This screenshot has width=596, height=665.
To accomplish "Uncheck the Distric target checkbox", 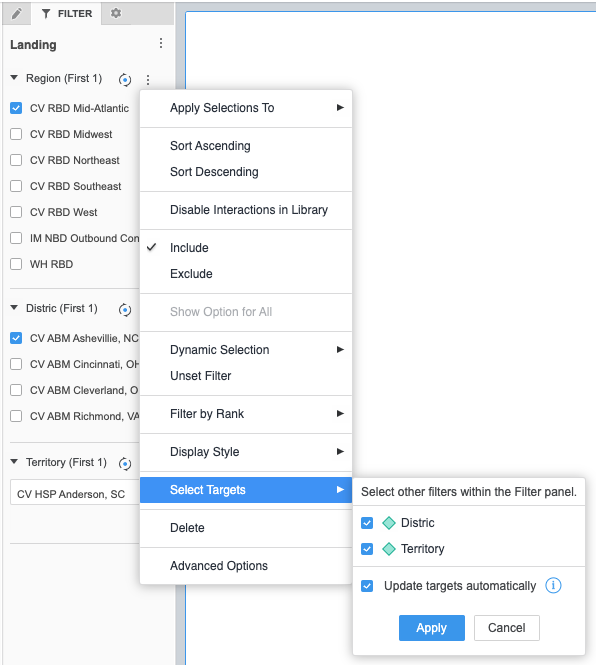I will (x=367, y=523).
